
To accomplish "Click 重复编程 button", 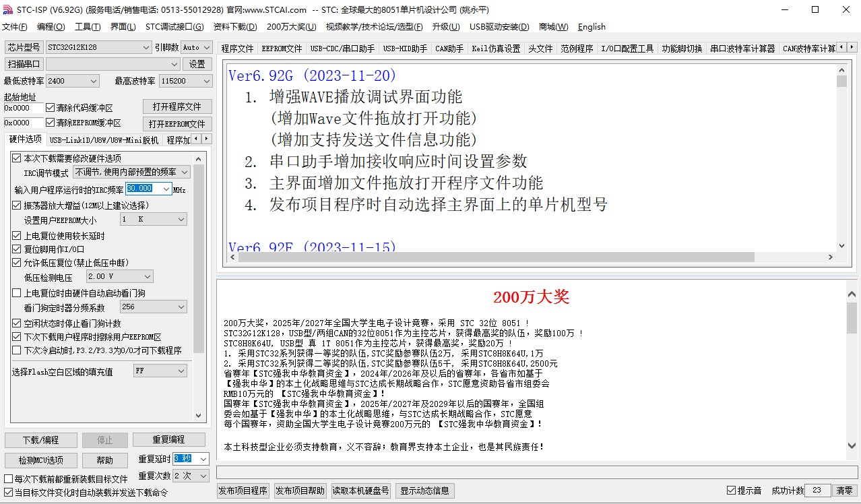I will point(169,439).
